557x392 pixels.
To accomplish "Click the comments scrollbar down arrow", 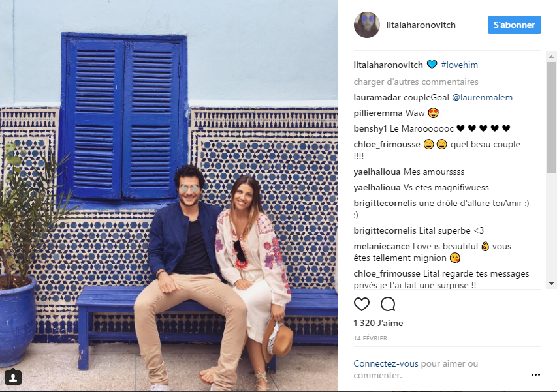I will coord(551,284).
